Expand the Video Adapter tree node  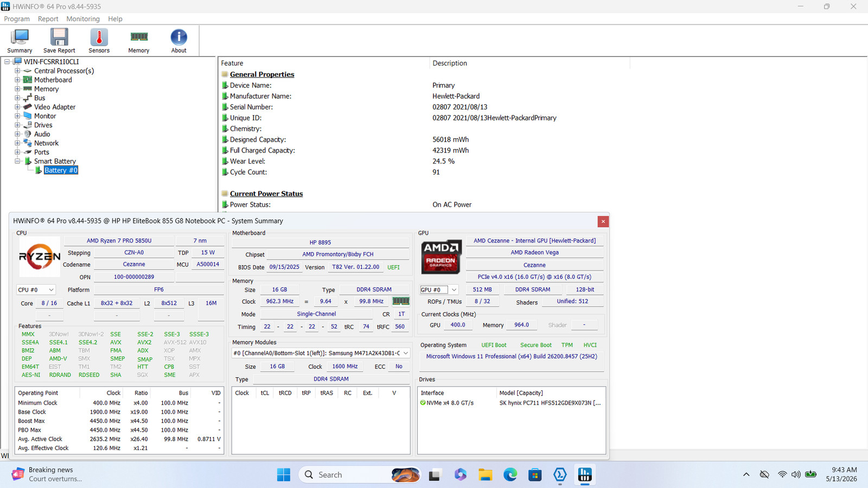(17, 107)
